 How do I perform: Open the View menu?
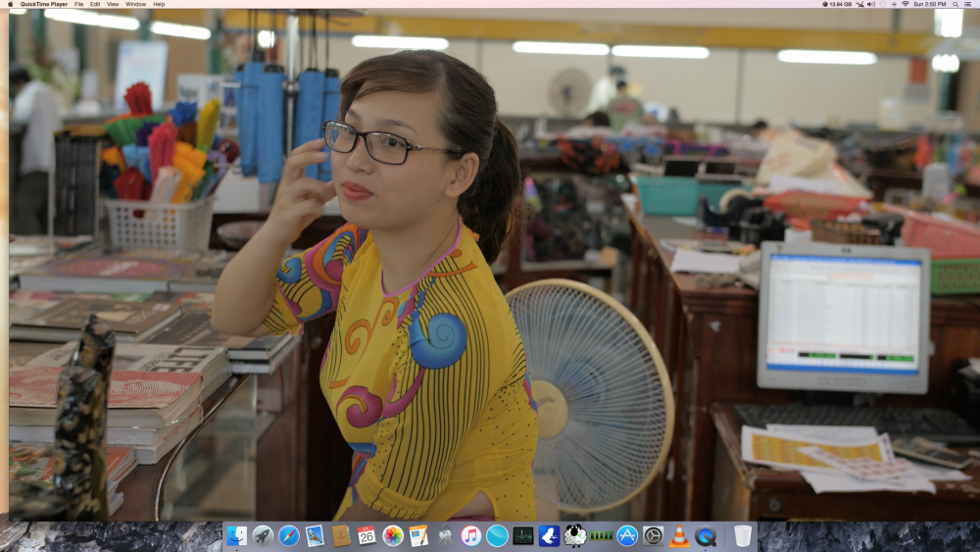pyautogui.click(x=113, y=4)
